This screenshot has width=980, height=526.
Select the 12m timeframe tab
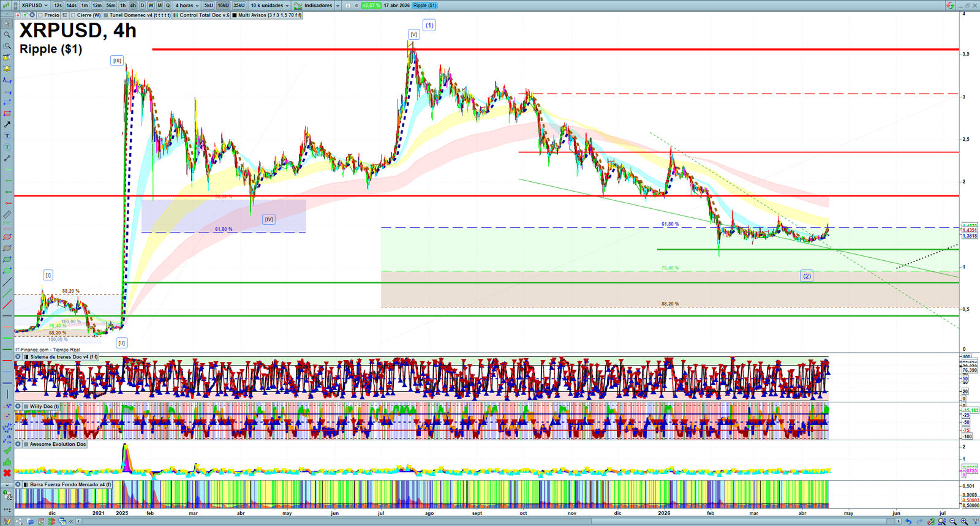[x=97, y=6]
